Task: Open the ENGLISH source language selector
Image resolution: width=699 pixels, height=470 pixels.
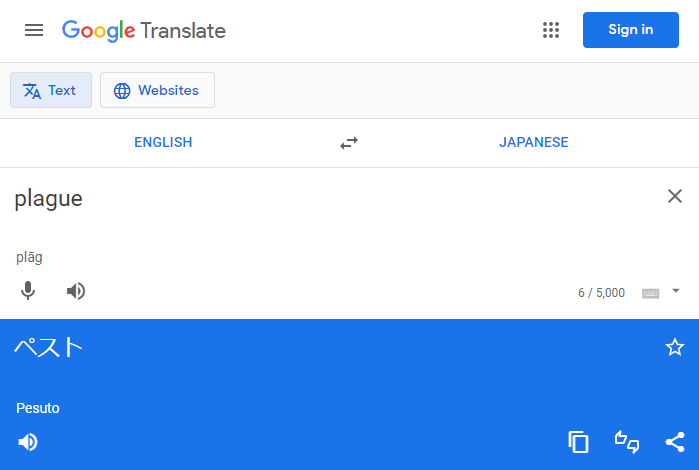Action: [x=163, y=142]
